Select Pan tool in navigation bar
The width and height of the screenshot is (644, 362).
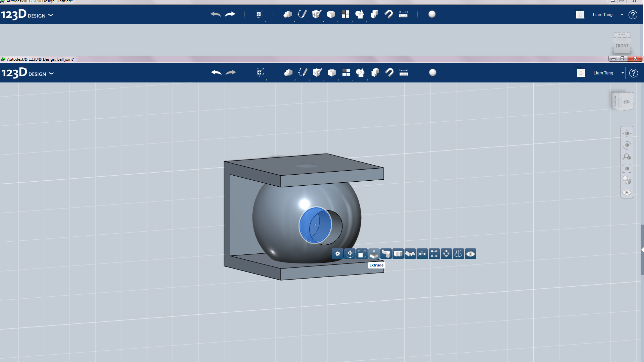click(x=627, y=133)
